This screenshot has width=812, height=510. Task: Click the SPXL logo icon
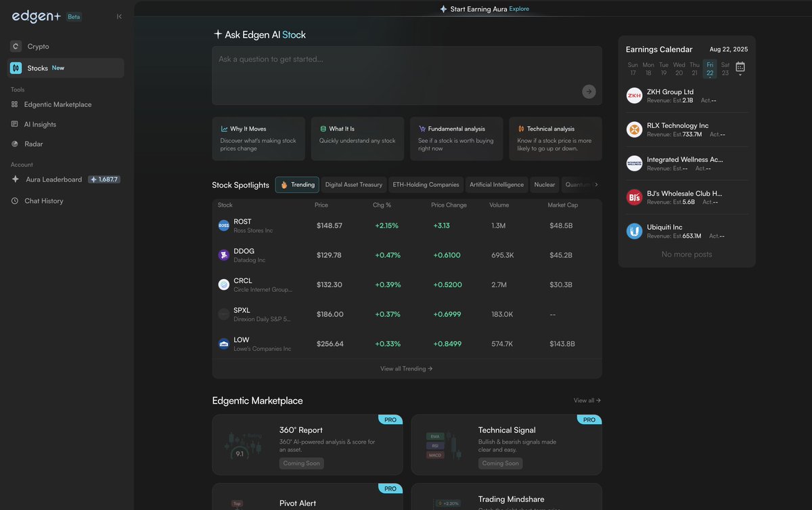click(224, 314)
